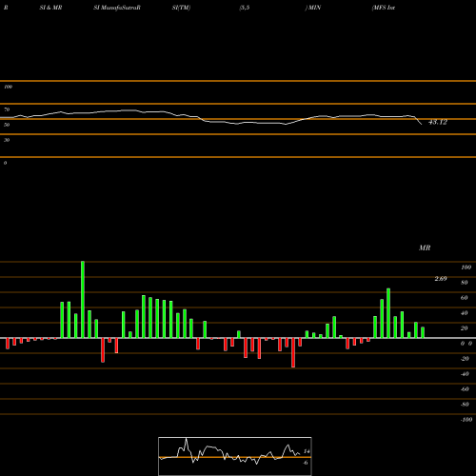Image resolution: width=476 pixels, height=476 pixels.
Task: Click the RSI 50 level label
Action: [x=7, y=125]
